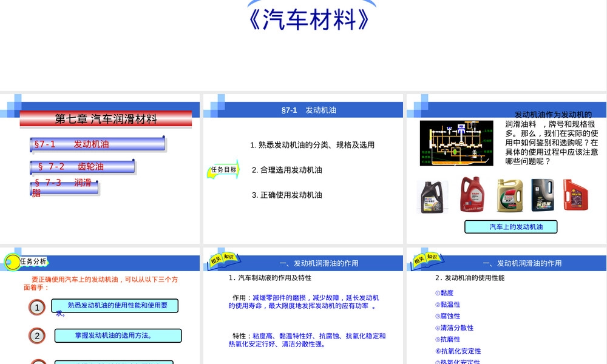607x364 pixels.
Task: Click the yellow 任务分析 circle icon
Action: point(12,262)
